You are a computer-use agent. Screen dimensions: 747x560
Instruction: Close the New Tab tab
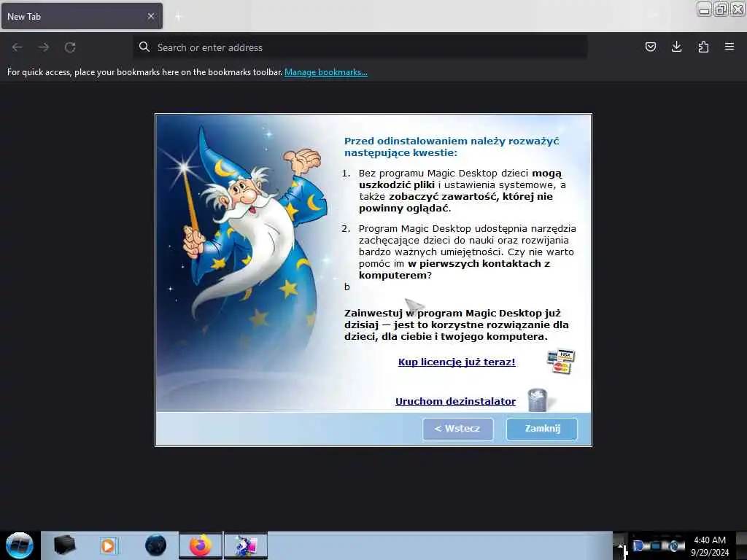tap(150, 16)
